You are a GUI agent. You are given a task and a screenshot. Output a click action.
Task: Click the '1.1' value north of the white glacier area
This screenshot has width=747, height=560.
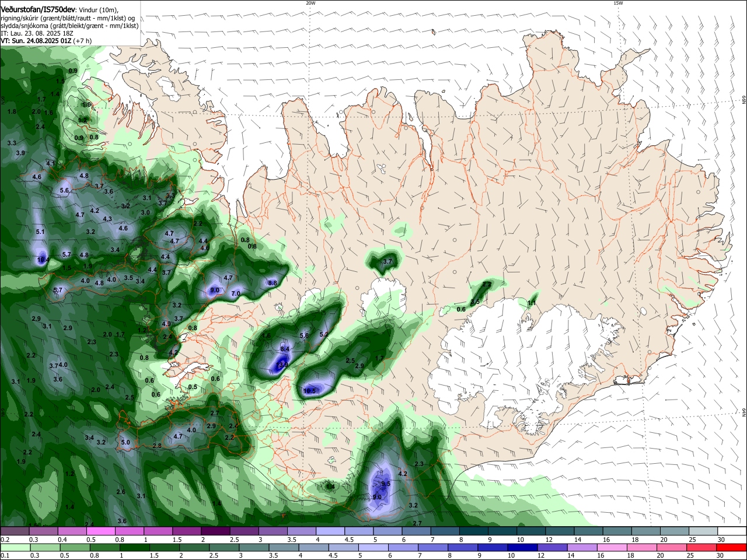coord(532,303)
